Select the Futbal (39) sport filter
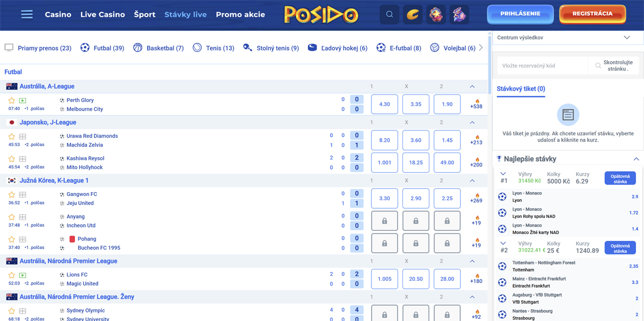Image resolution: width=644 pixels, height=321 pixels. tap(102, 48)
